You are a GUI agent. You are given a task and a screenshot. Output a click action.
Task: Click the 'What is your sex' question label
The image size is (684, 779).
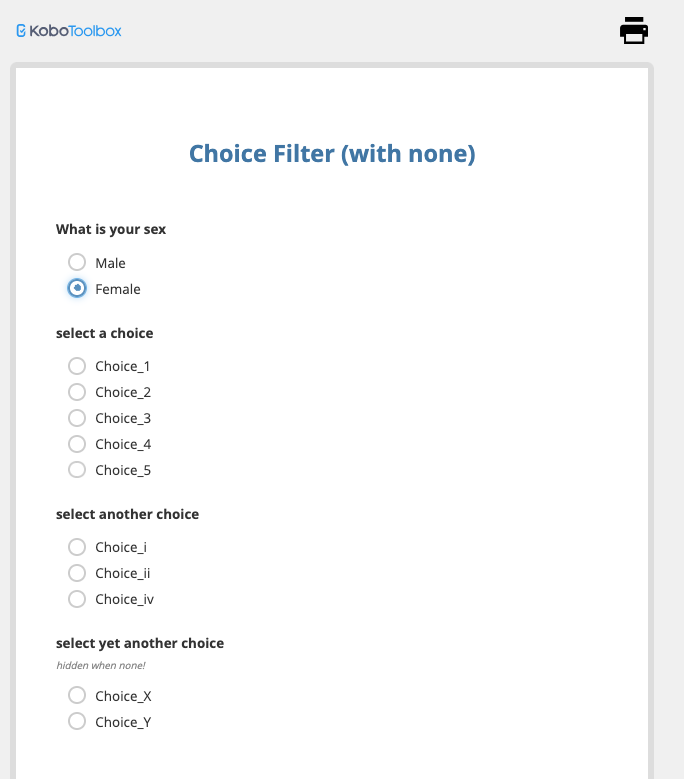tap(111, 229)
